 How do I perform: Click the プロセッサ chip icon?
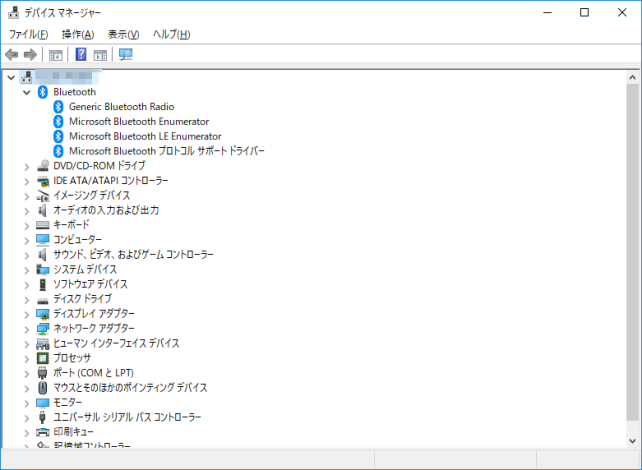coord(43,358)
